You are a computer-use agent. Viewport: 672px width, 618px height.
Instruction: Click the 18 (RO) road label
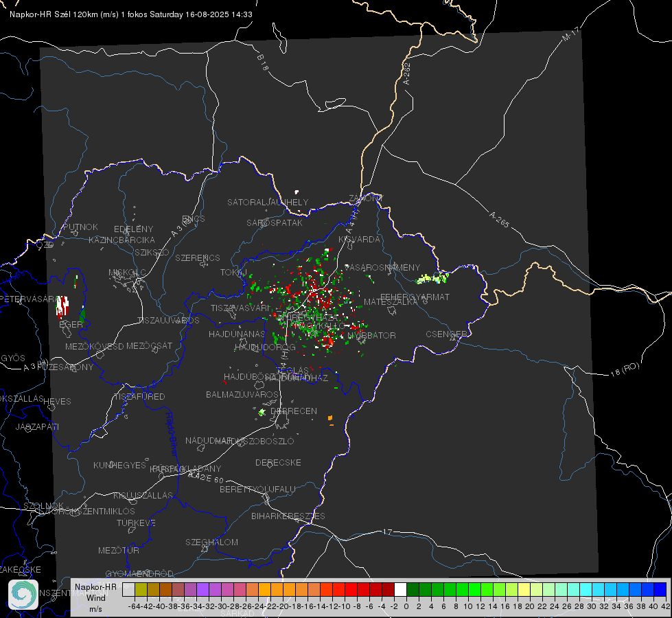click(x=625, y=369)
